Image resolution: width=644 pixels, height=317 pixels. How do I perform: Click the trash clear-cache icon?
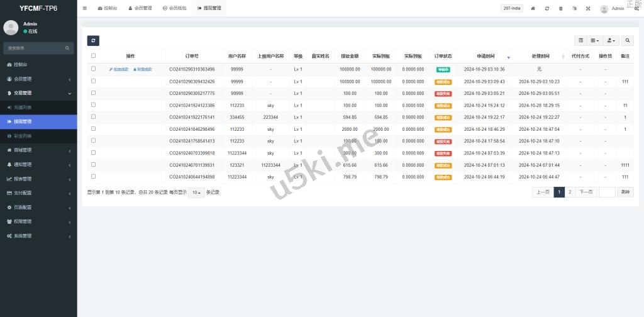coord(561,9)
